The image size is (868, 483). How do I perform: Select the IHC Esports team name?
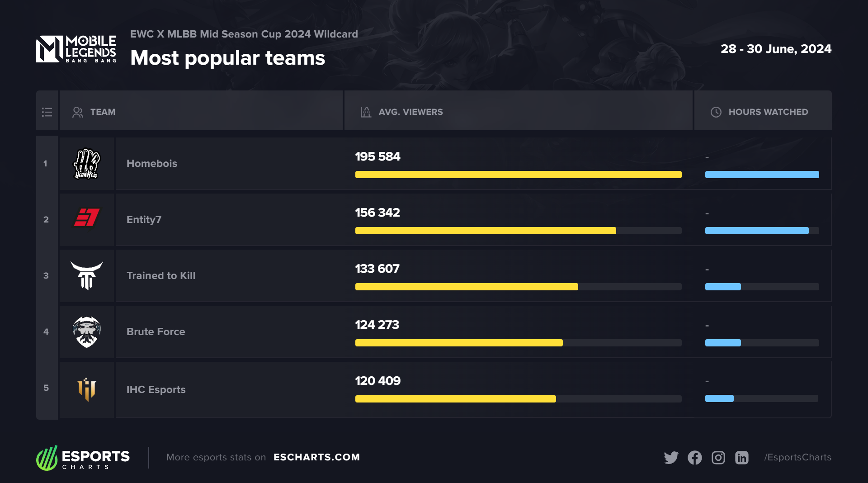[156, 389]
